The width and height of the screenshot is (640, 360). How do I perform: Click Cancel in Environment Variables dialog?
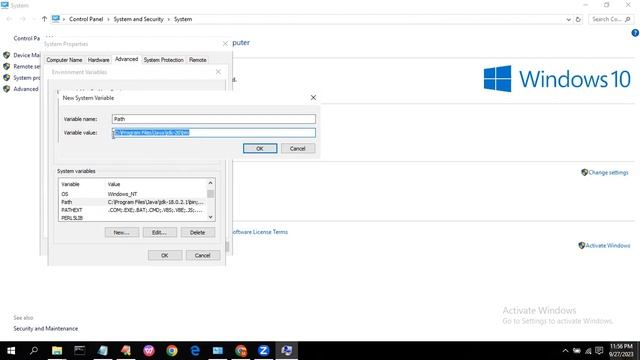202,255
